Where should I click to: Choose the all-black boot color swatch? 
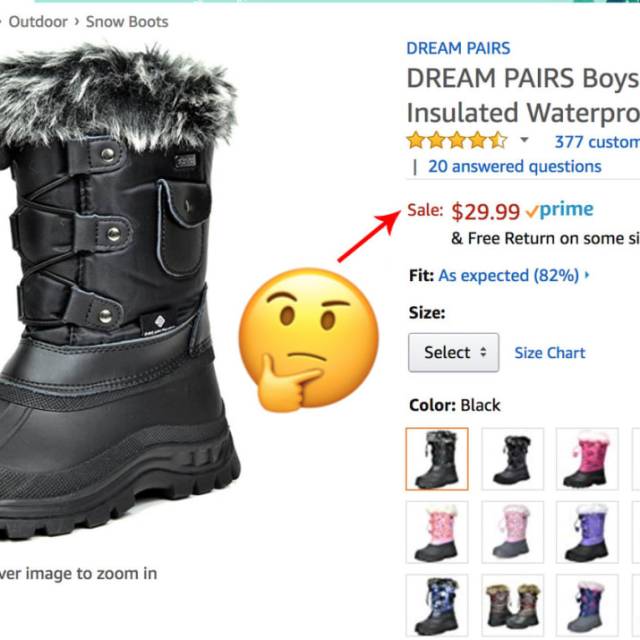point(512,459)
